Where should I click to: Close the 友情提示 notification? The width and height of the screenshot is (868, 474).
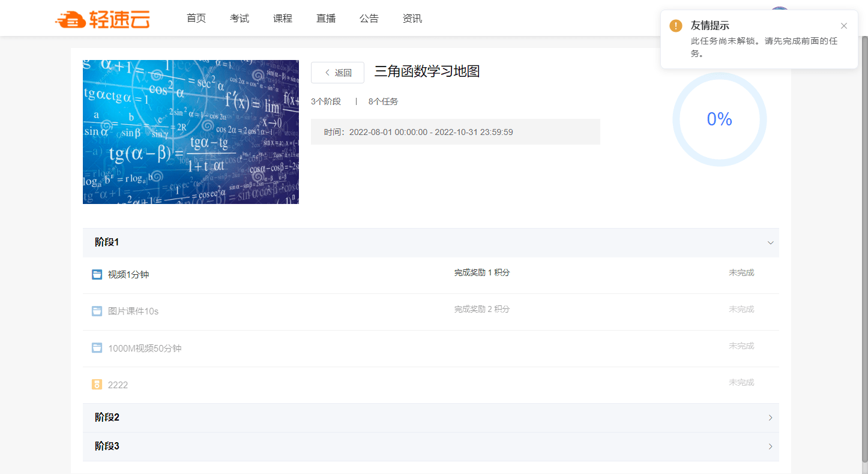tap(844, 26)
